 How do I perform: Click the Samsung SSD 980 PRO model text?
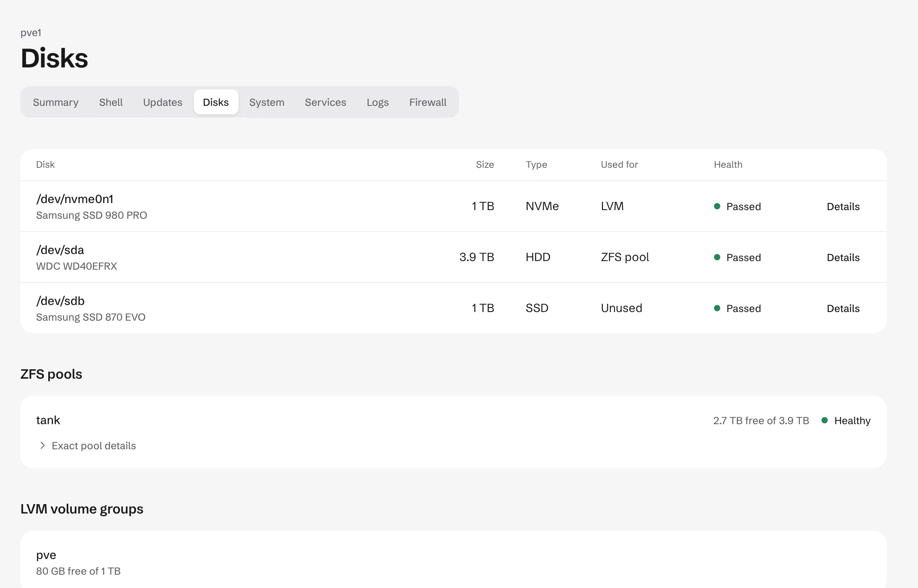(x=91, y=215)
